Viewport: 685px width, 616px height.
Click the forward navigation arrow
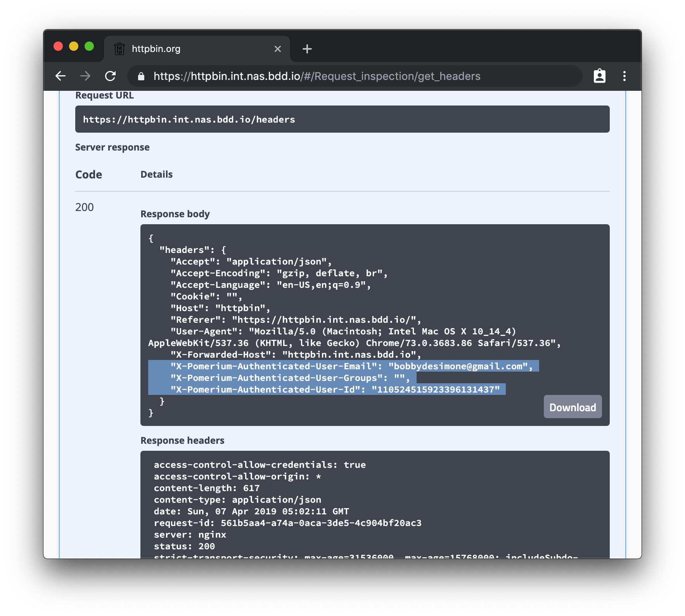[85, 76]
